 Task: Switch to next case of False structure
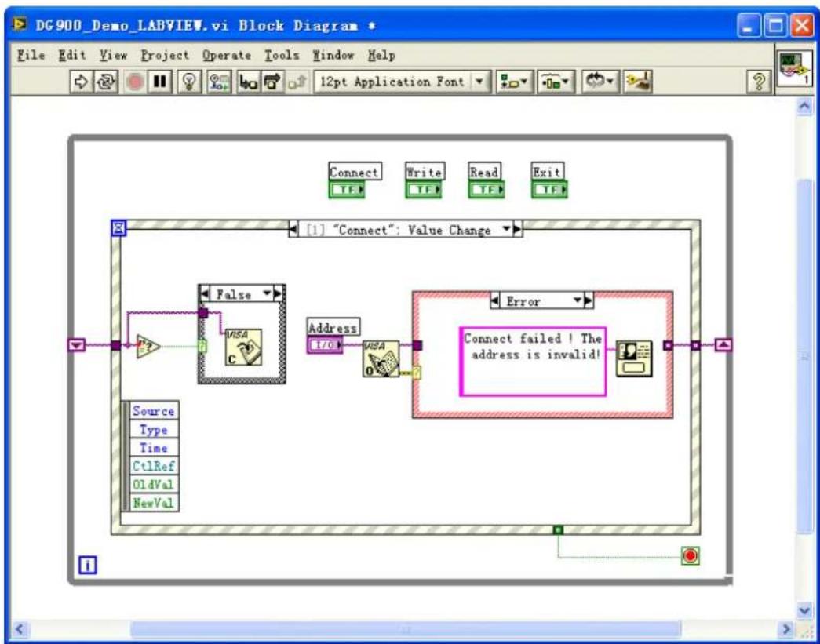[x=279, y=294]
